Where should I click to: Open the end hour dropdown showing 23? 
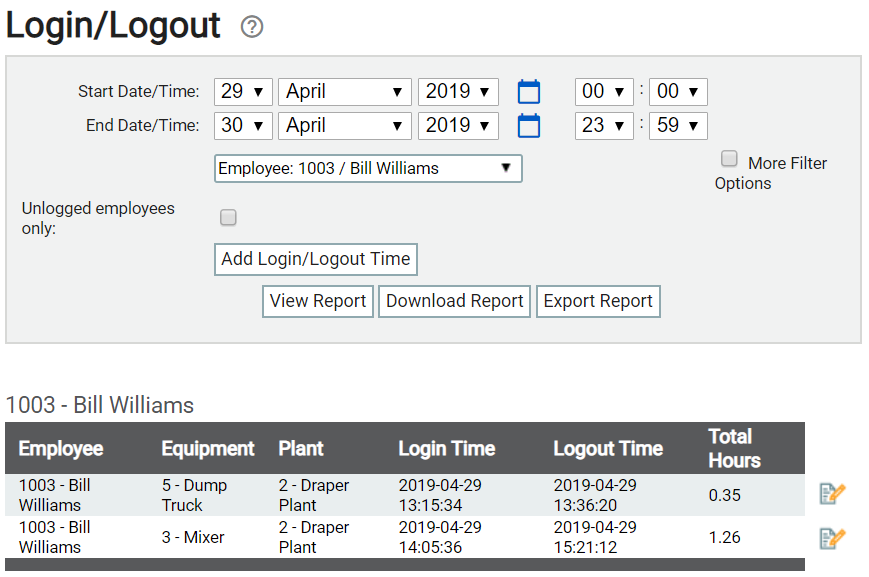(x=604, y=126)
